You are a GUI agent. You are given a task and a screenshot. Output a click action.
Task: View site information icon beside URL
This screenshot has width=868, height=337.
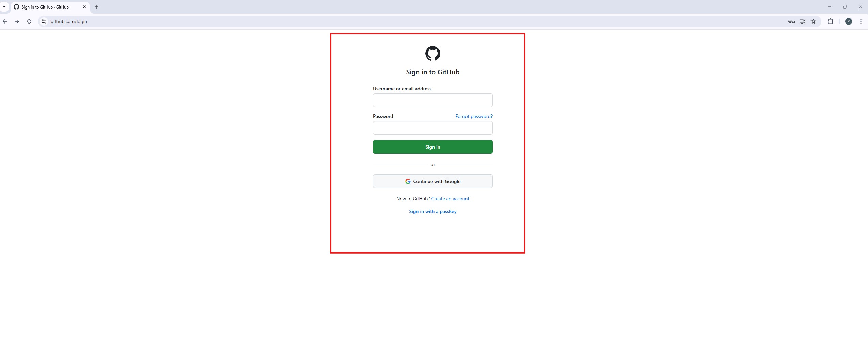coord(44,21)
